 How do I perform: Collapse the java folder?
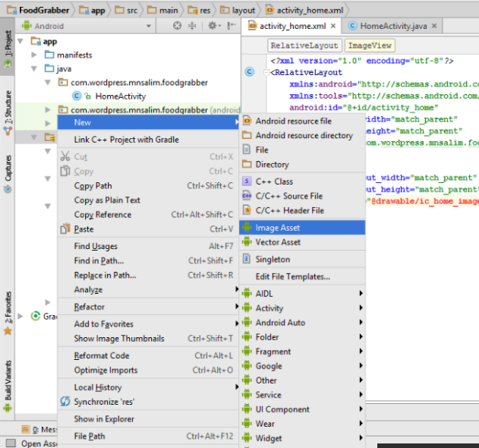[34, 68]
